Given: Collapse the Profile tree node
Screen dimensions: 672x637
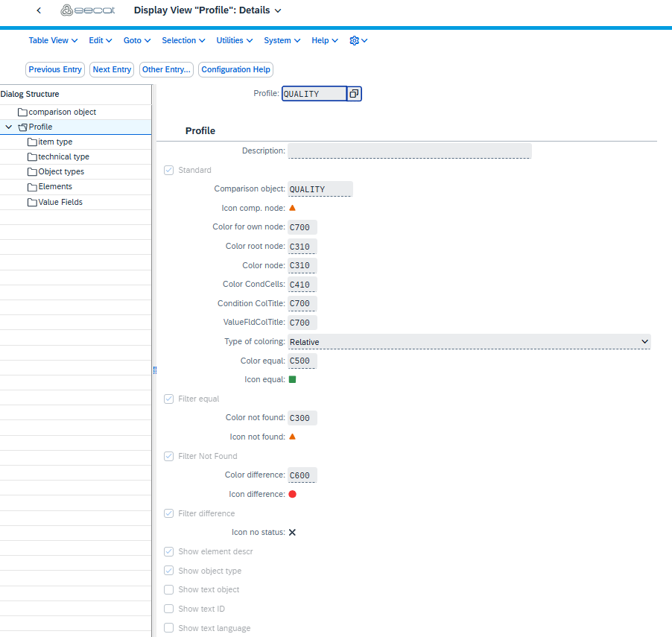Looking at the screenshot, I should coord(9,127).
